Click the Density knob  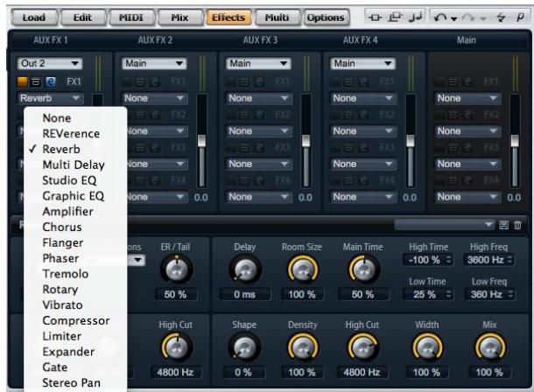[302, 347]
